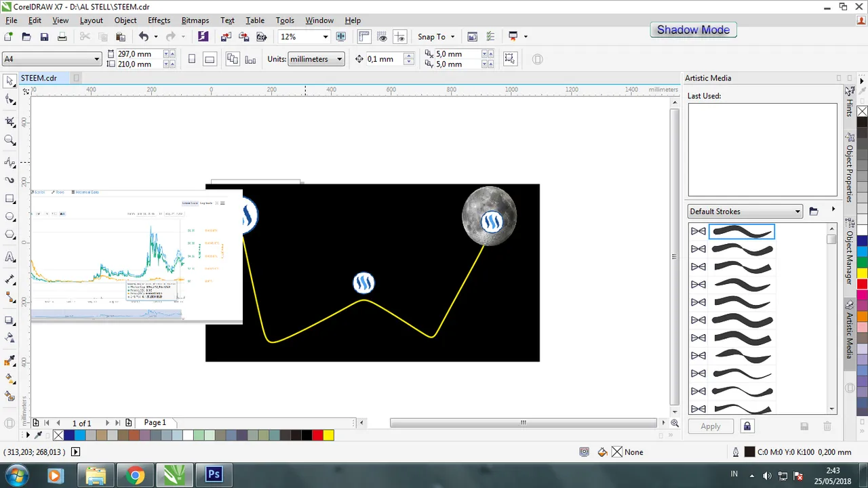Click the Open folder icon
The width and height of the screenshot is (868, 488).
(x=26, y=37)
